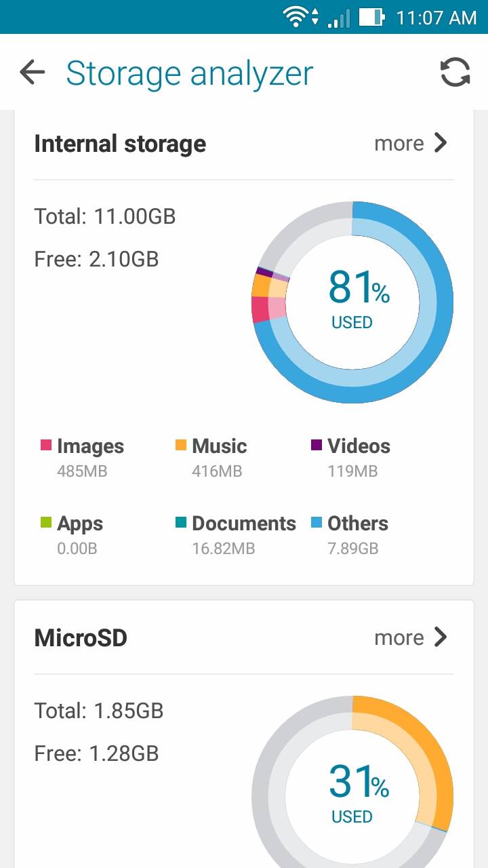Tap the battery icon in status bar
Screen dimensions: 488x868
(x=370, y=17)
